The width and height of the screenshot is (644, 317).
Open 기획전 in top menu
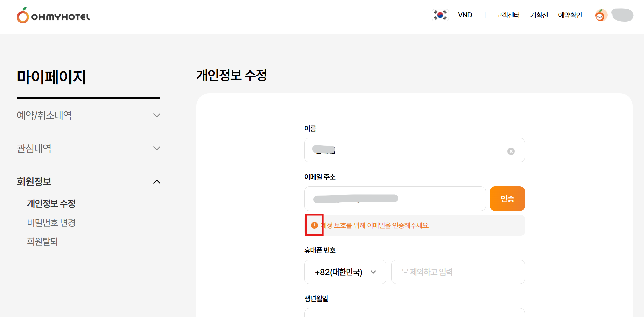[539, 15]
